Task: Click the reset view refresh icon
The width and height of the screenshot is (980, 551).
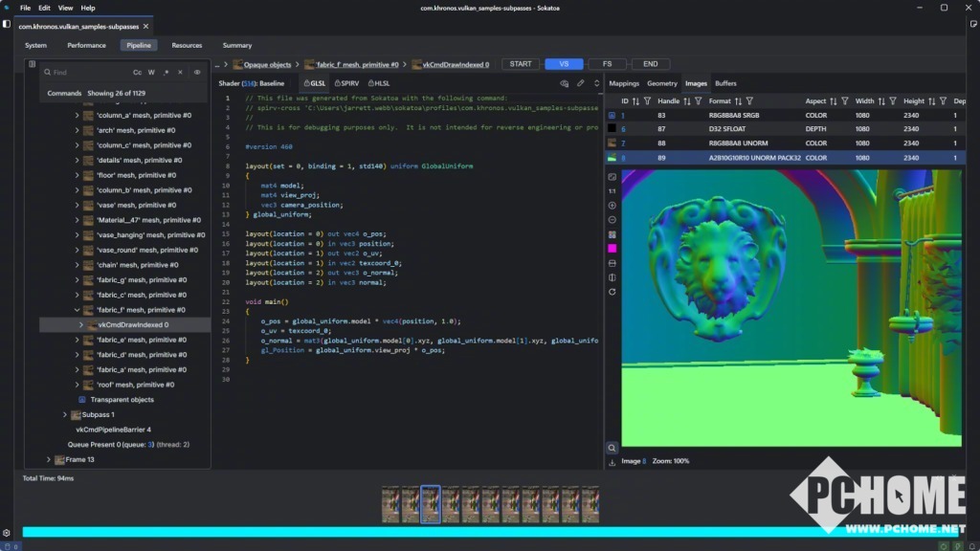Action: (x=612, y=292)
